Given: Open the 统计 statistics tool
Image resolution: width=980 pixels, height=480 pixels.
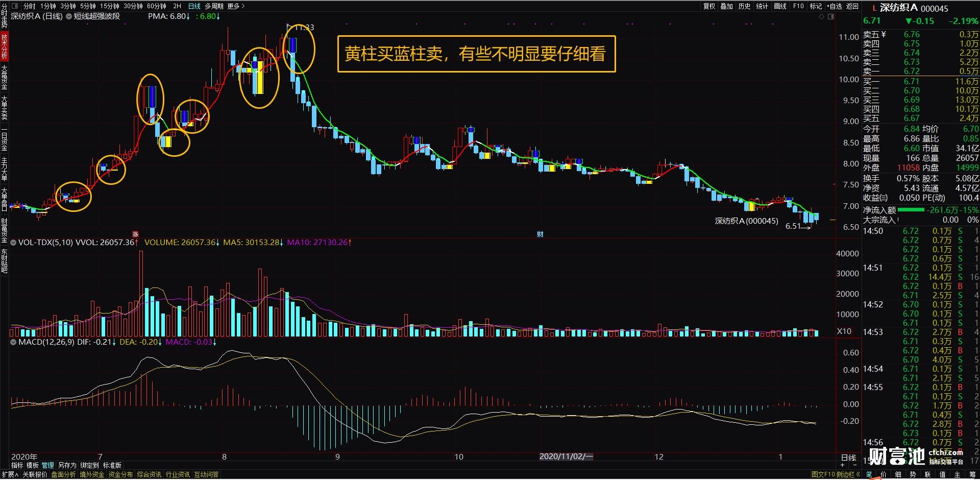Looking at the screenshot, I should [x=762, y=6].
